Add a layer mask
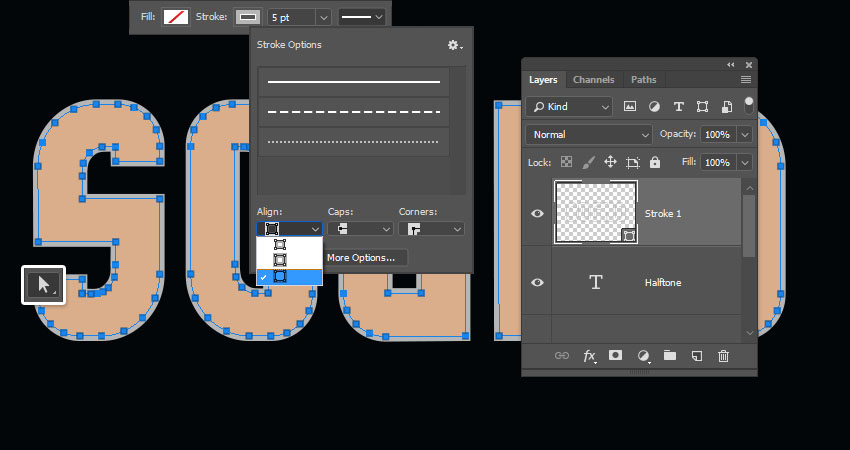 (x=615, y=355)
